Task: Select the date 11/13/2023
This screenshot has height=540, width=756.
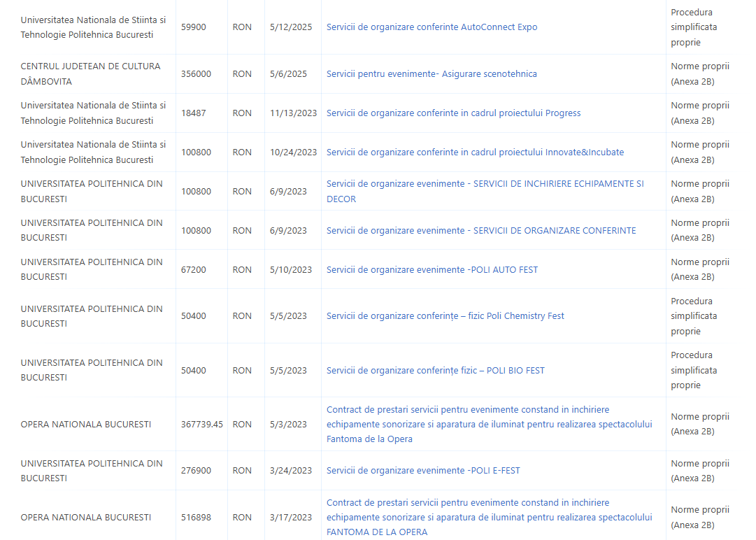Action: click(x=293, y=113)
